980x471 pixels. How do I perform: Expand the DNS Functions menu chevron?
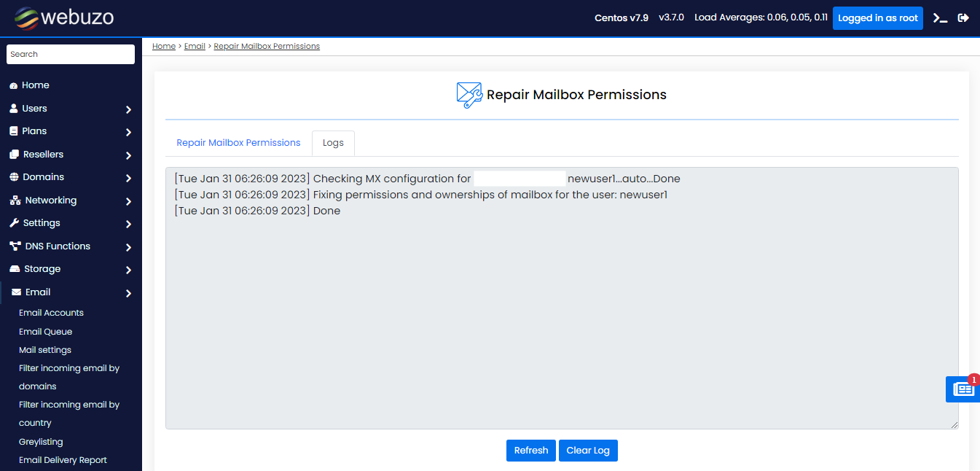pos(128,247)
